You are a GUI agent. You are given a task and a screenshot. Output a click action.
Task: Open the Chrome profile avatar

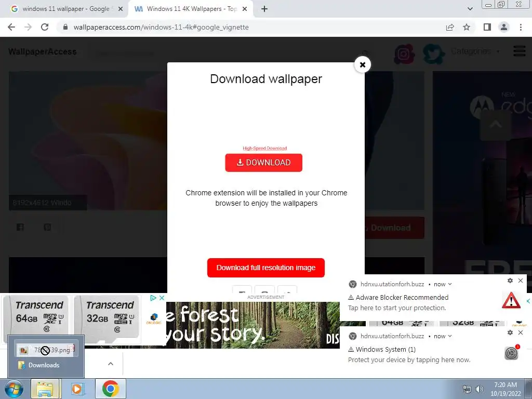click(504, 27)
